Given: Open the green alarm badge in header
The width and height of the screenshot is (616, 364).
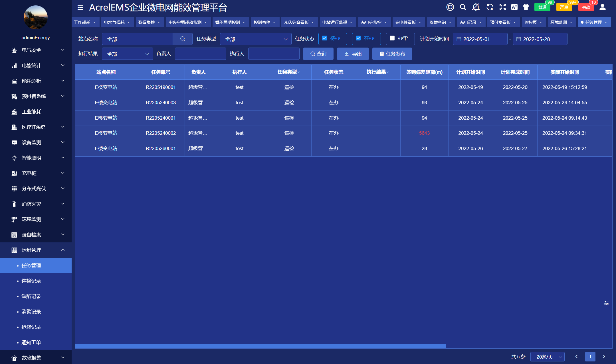Looking at the screenshot, I should click(542, 7).
